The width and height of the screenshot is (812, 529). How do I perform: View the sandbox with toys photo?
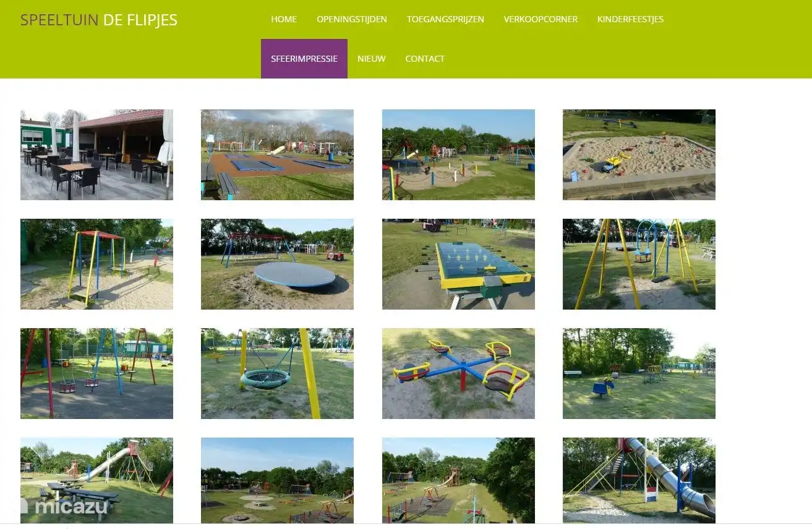639,154
